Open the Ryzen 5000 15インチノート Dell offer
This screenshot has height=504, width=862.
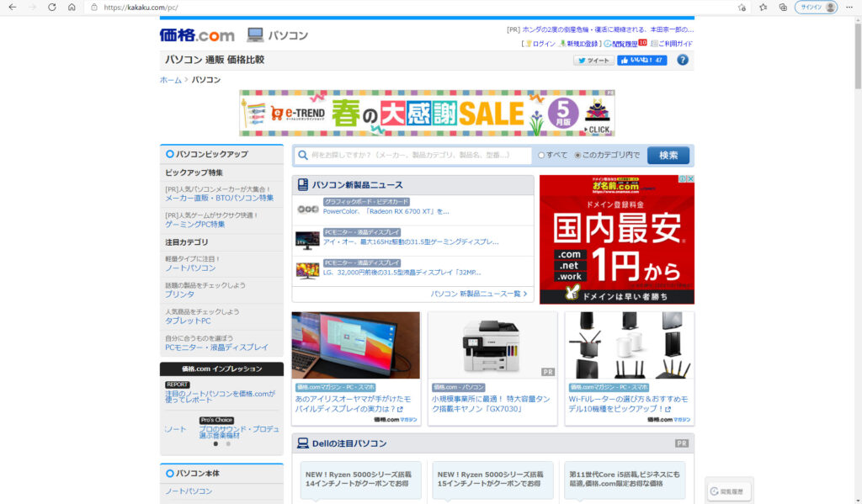click(x=492, y=480)
